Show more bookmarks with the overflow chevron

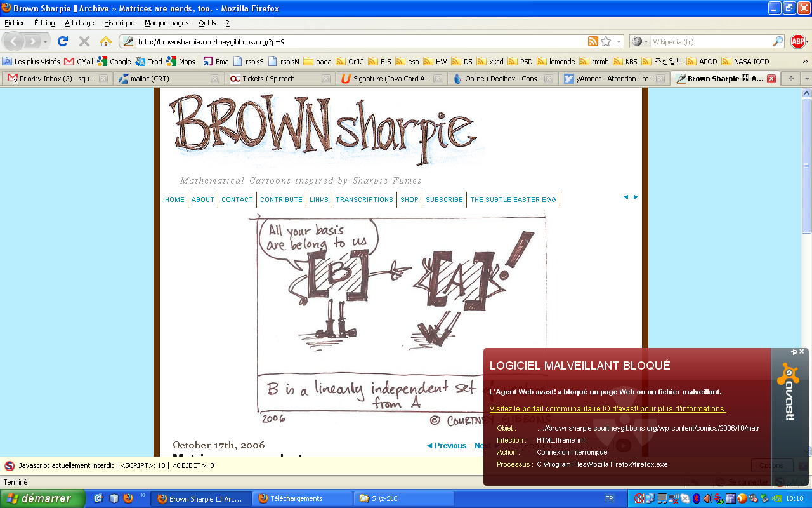coord(805,62)
